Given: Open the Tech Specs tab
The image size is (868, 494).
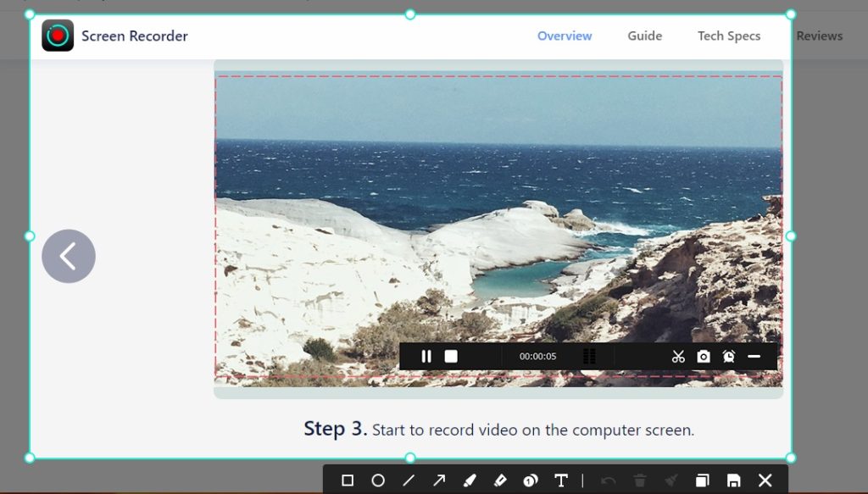Looking at the screenshot, I should pos(729,36).
